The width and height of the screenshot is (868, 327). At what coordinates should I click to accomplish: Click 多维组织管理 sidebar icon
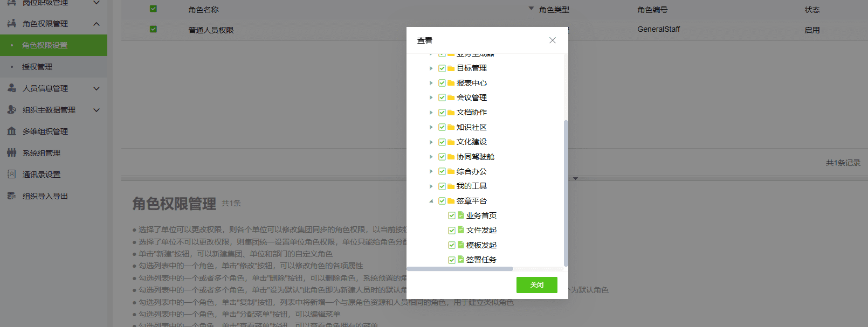tap(11, 131)
